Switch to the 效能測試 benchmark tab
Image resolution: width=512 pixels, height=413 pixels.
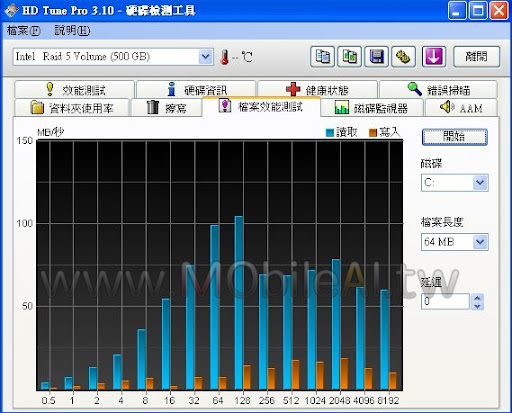(74, 89)
